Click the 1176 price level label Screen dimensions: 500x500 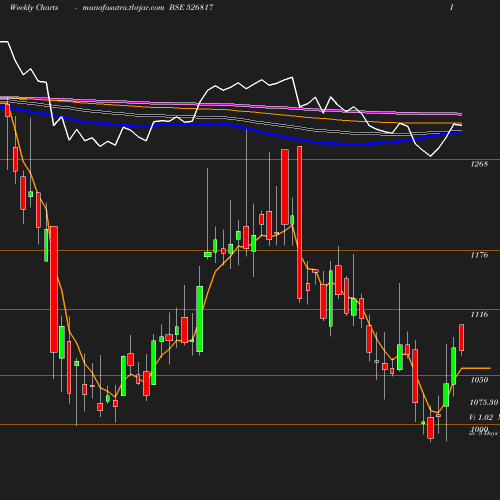479,255
